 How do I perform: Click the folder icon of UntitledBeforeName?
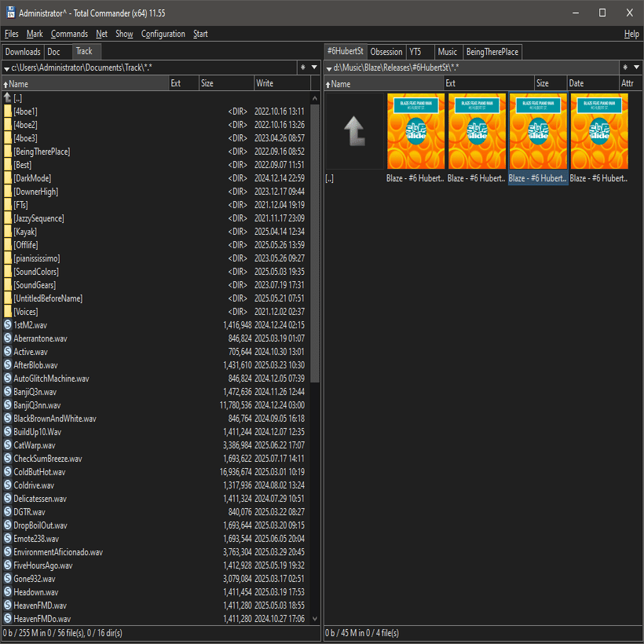coord(7,298)
